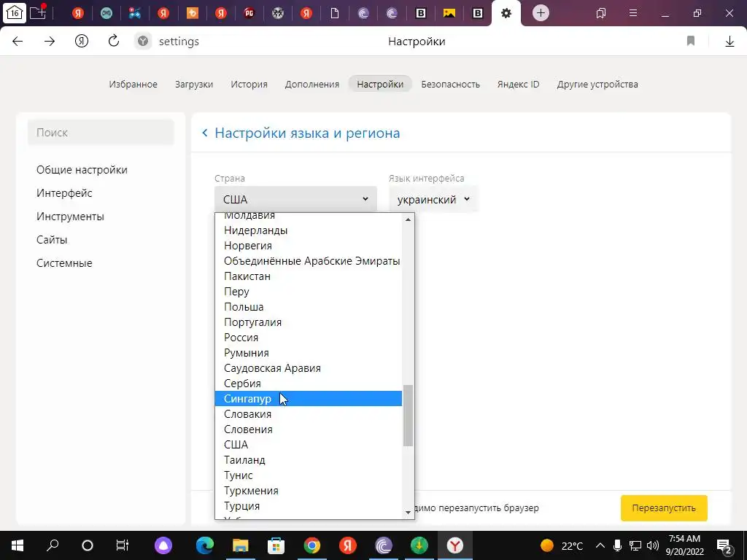Click the yellow Перезапустить button

point(664,508)
